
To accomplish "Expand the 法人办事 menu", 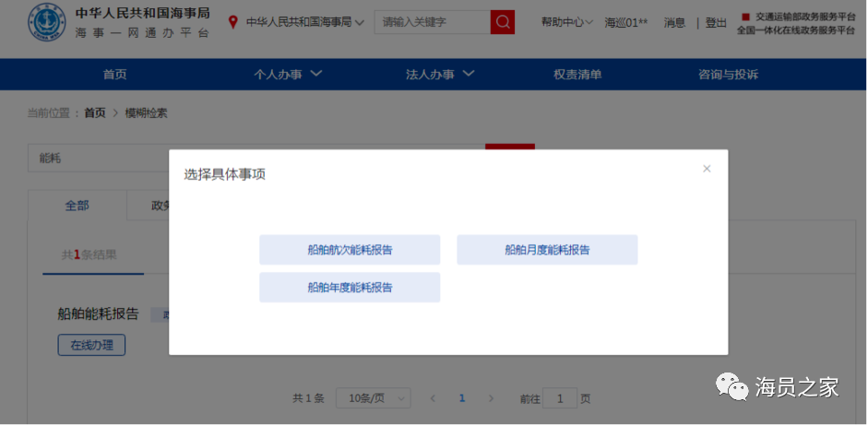I will coord(440,75).
